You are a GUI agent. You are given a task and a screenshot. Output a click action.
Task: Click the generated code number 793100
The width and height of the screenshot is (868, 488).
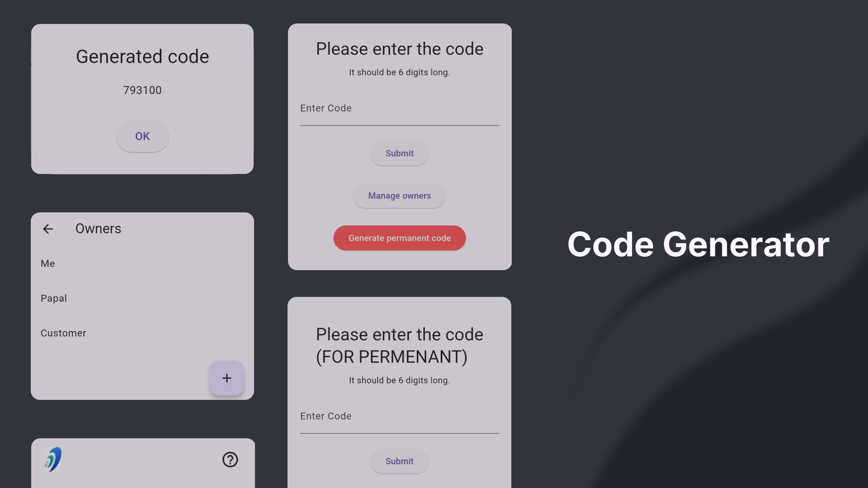(142, 90)
